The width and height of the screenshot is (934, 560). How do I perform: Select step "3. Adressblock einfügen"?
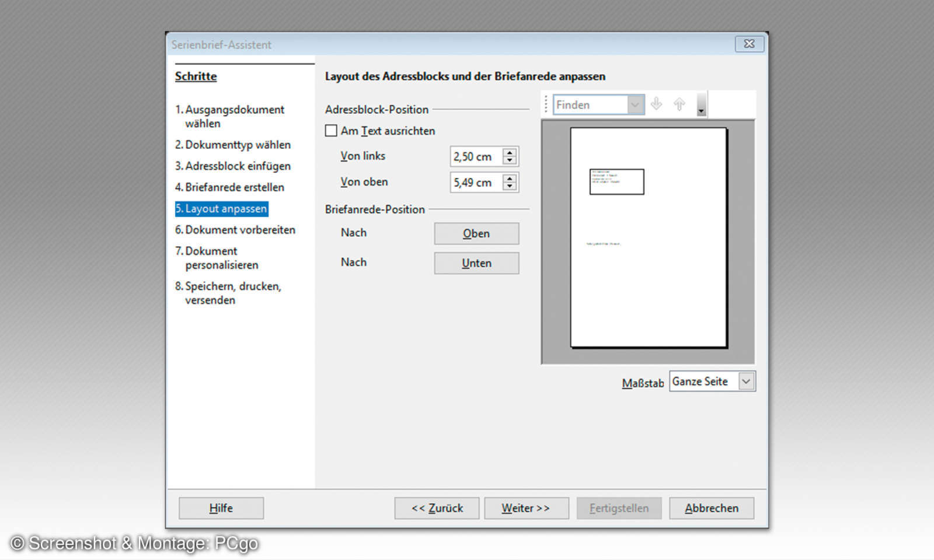coord(232,166)
